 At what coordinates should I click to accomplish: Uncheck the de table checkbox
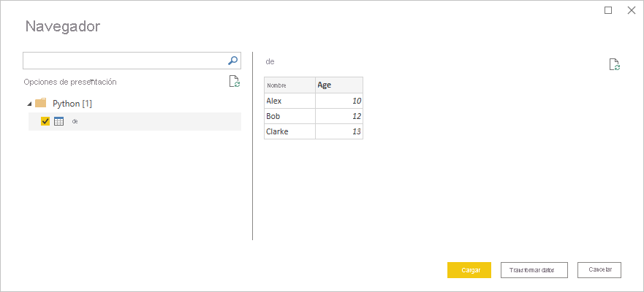coord(45,121)
